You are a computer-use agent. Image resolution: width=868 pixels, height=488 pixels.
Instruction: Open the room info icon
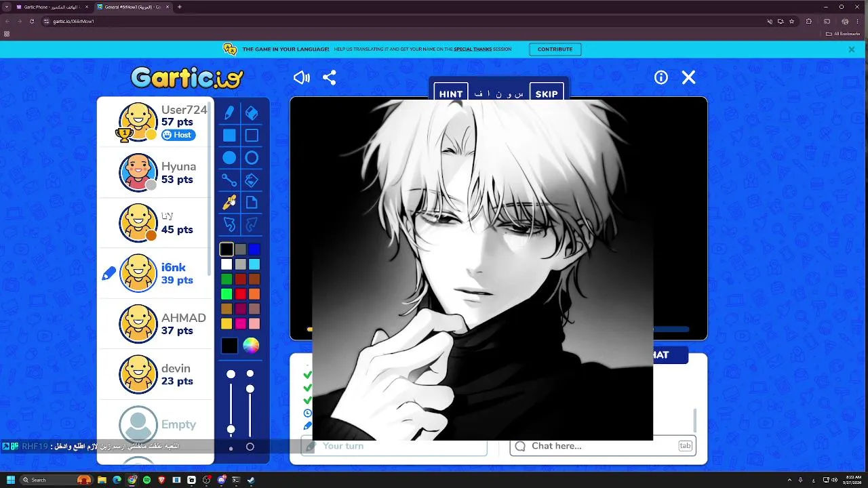[x=661, y=78]
